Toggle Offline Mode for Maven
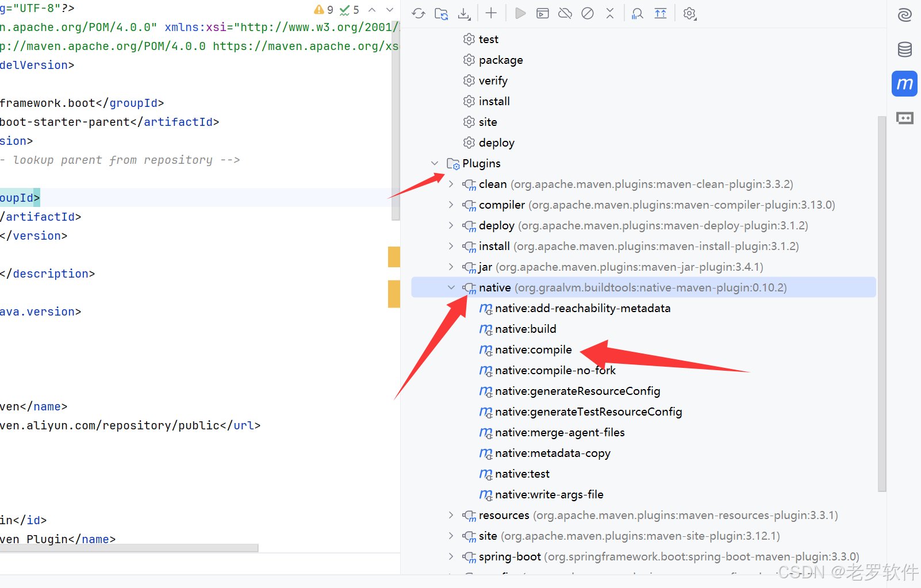 tap(565, 13)
